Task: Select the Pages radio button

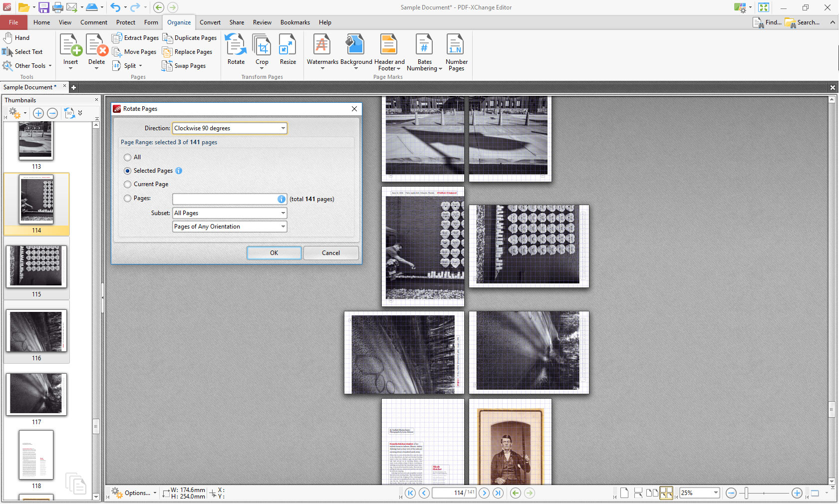Action: 128,198
